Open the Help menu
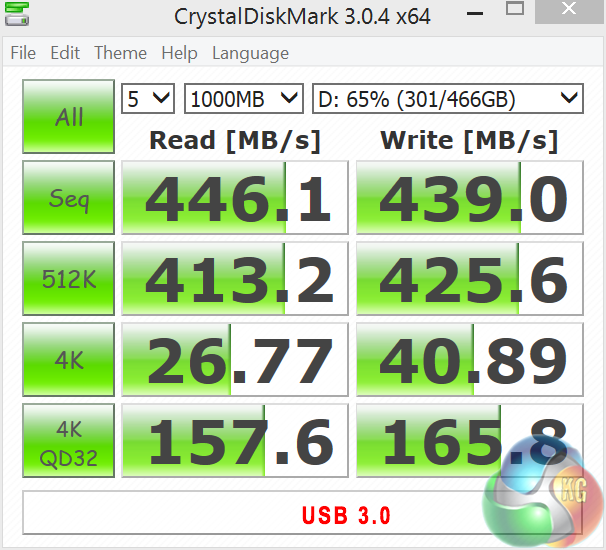 179,53
